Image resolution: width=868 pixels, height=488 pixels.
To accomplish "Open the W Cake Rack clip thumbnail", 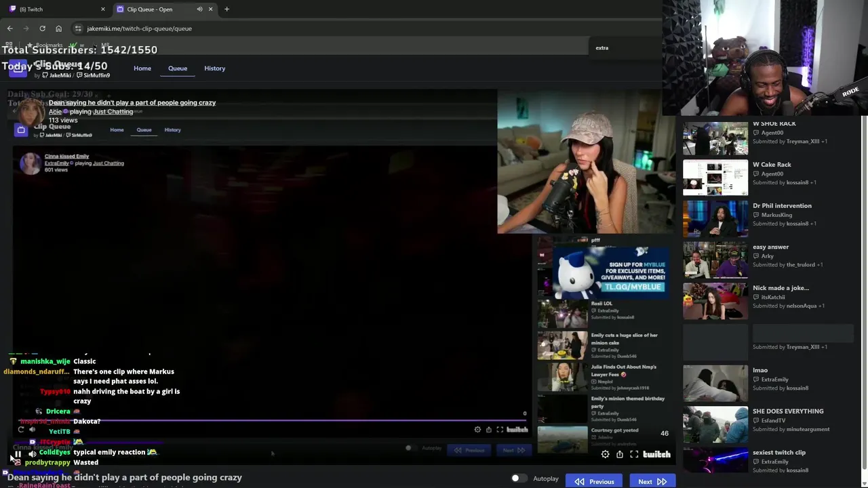I will (715, 178).
